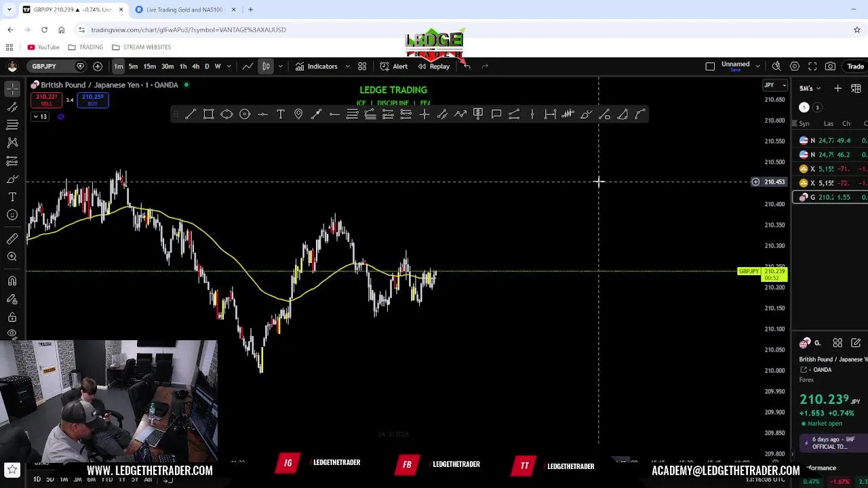Viewport: 868px width, 488px height.
Task: Select the callout comment tool
Action: (496, 115)
